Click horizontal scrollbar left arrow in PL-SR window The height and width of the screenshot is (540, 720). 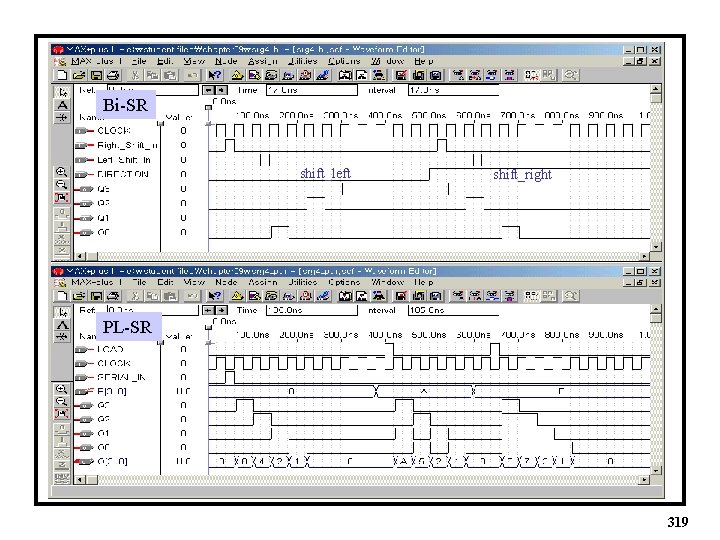(80, 480)
